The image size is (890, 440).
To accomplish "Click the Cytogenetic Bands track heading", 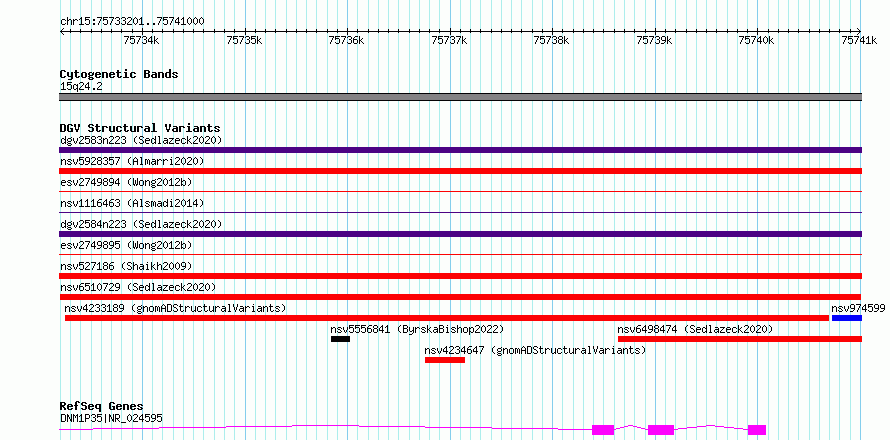I will (x=119, y=74).
